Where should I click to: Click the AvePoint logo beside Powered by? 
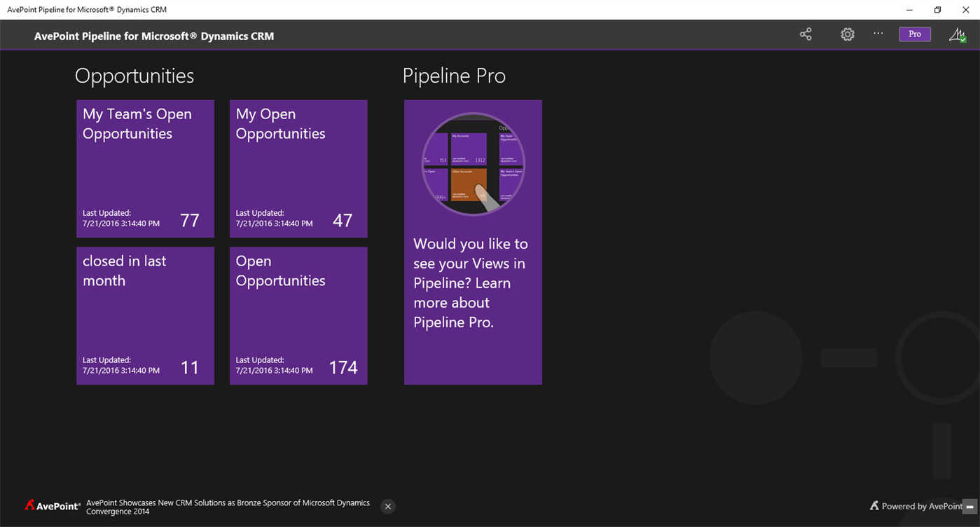click(874, 506)
